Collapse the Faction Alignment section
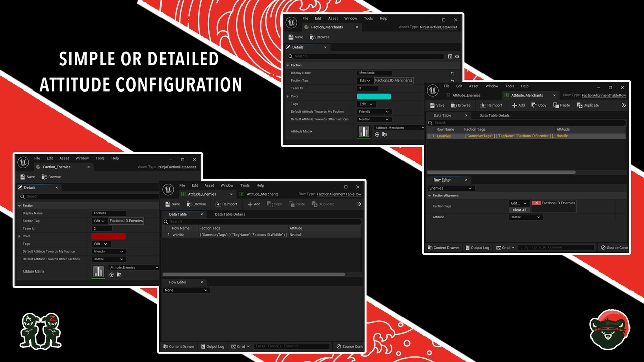This screenshot has width=644, height=362. click(429, 195)
